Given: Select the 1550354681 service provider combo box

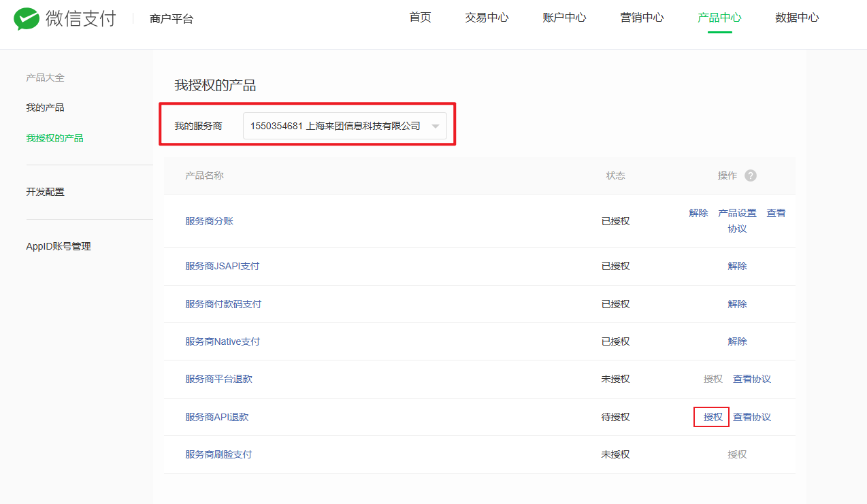Looking at the screenshot, I should pyautogui.click(x=336, y=126).
